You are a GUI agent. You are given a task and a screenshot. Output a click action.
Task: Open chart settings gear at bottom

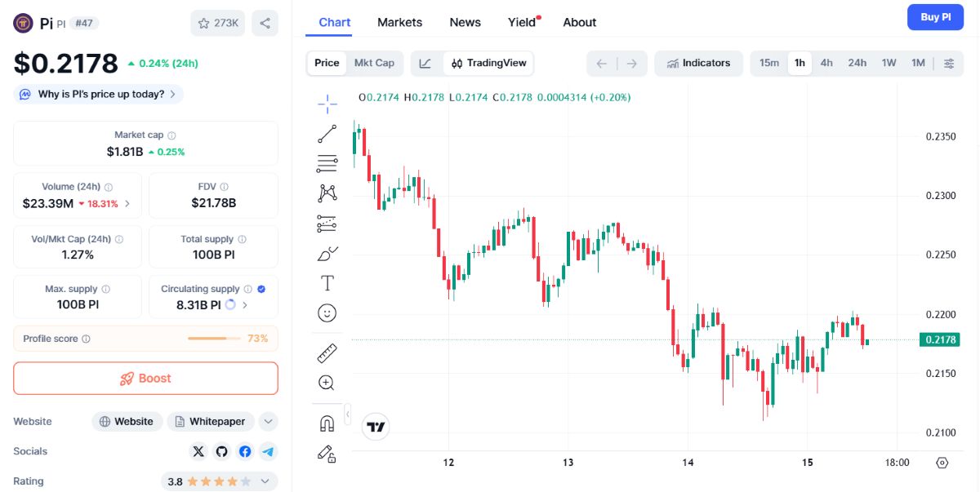[x=942, y=463]
